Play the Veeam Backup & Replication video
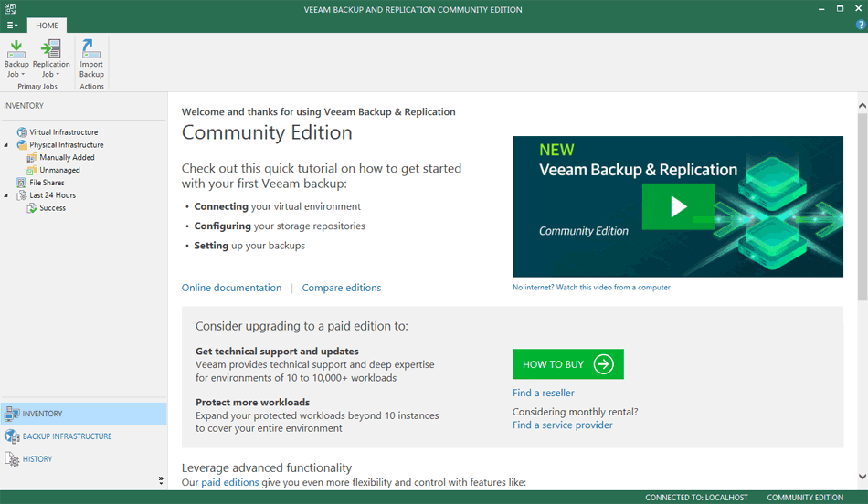Screen dimensions: 868x504 point(678,206)
